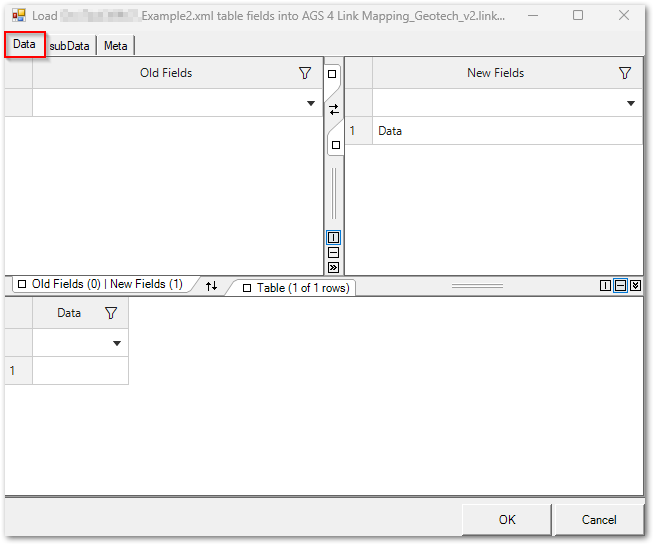Screen dimensions: 654x545
Task: Select horizontal split layout icon in middle strip
Action: pyautogui.click(x=334, y=253)
